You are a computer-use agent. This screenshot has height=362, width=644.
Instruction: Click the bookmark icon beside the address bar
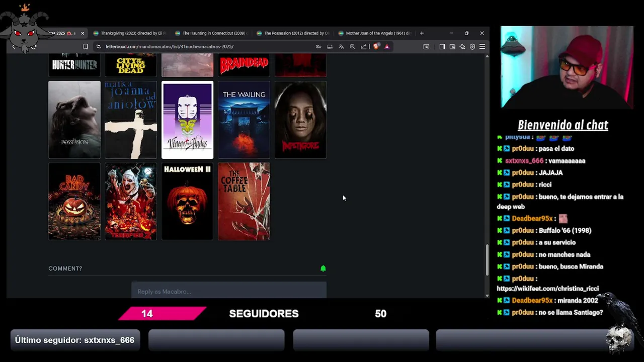click(x=86, y=47)
